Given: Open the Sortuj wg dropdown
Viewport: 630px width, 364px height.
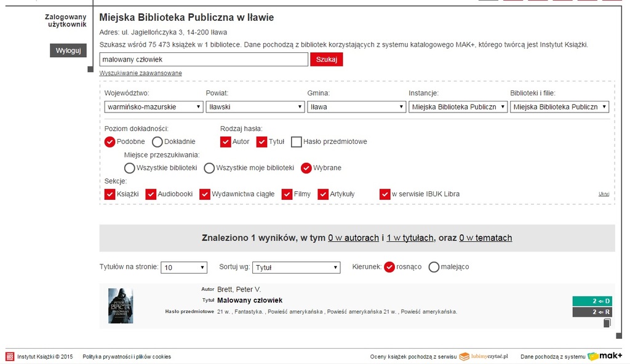Looking at the screenshot, I should pos(296,267).
